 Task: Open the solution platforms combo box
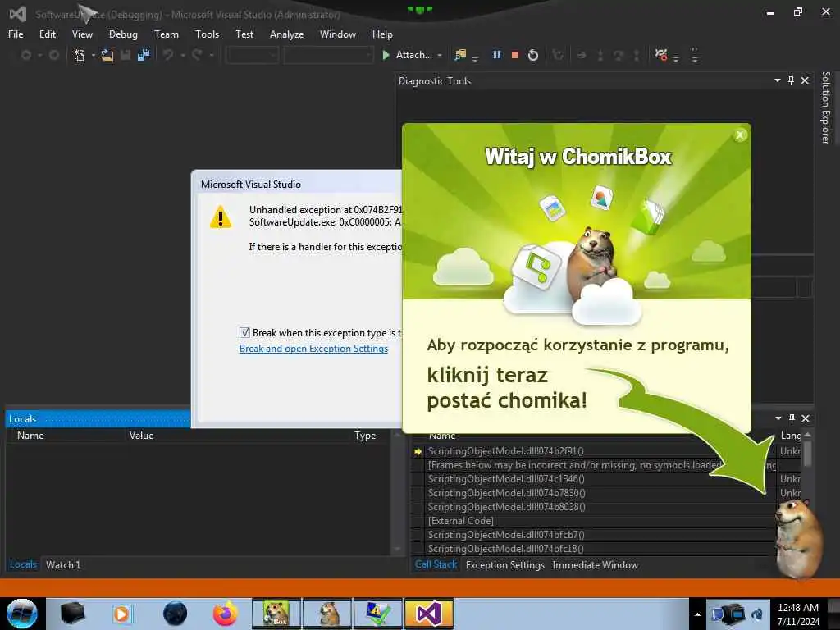[328, 55]
